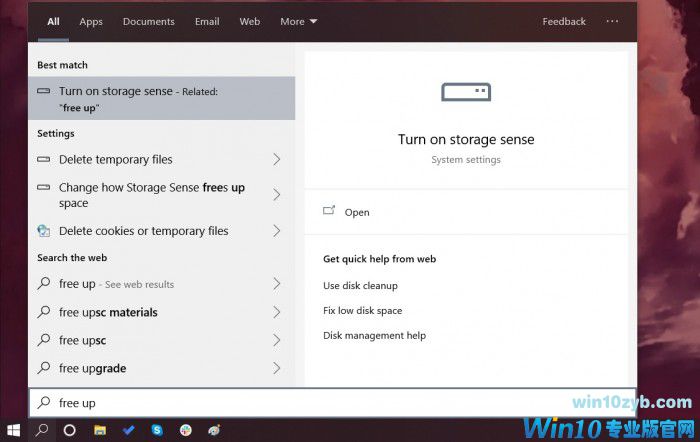Image resolution: width=700 pixels, height=442 pixels.
Task: Click the Open window icon in preview pane
Action: pyautogui.click(x=329, y=210)
